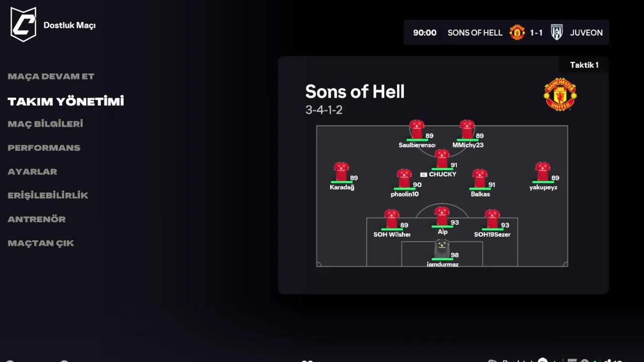Go to Performans menu item

pyautogui.click(x=44, y=148)
